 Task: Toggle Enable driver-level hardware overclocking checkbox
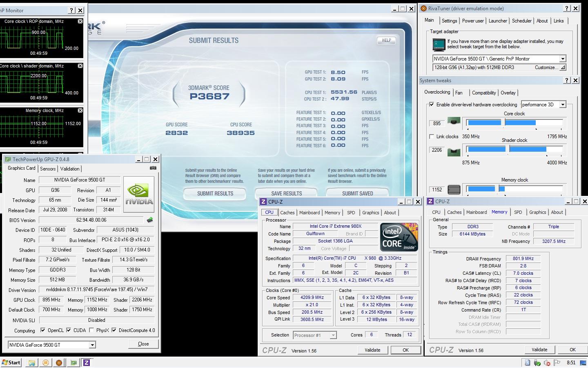(432, 105)
